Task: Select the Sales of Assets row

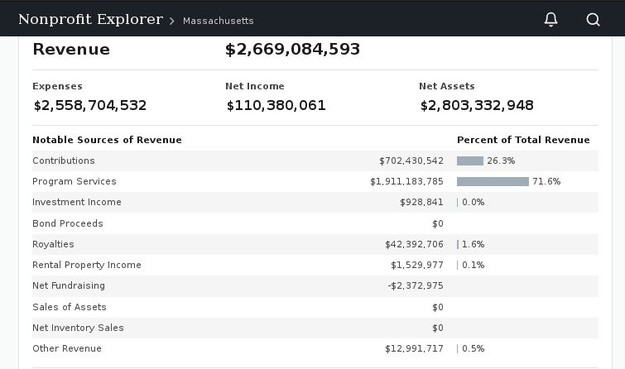Action: tap(315, 307)
